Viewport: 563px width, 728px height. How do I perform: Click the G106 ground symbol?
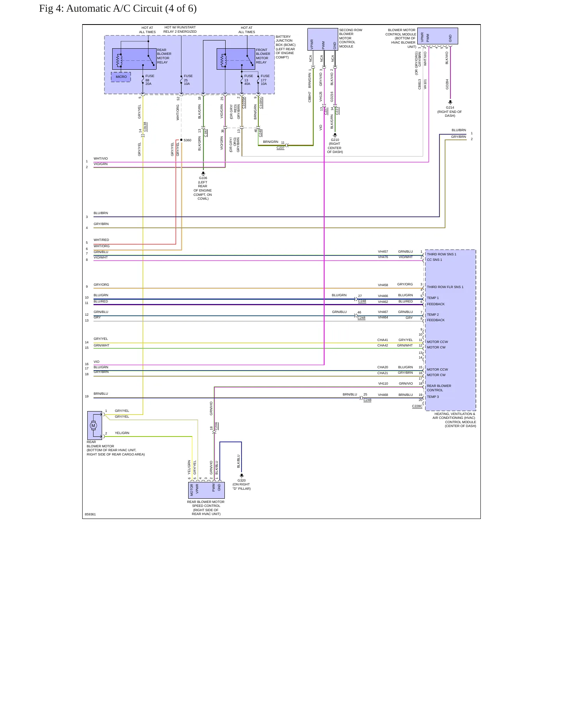click(203, 173)
